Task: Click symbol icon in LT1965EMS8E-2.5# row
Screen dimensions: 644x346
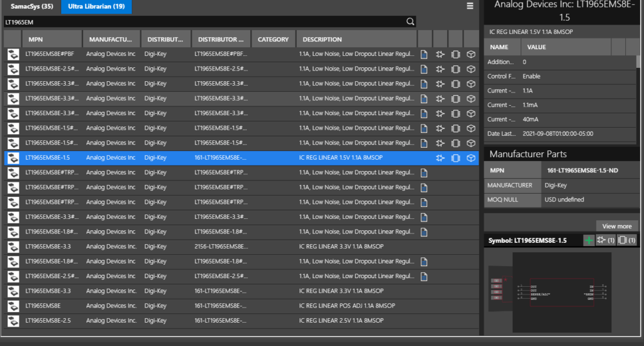Action: pyautogui.click(x=440, y=69)
